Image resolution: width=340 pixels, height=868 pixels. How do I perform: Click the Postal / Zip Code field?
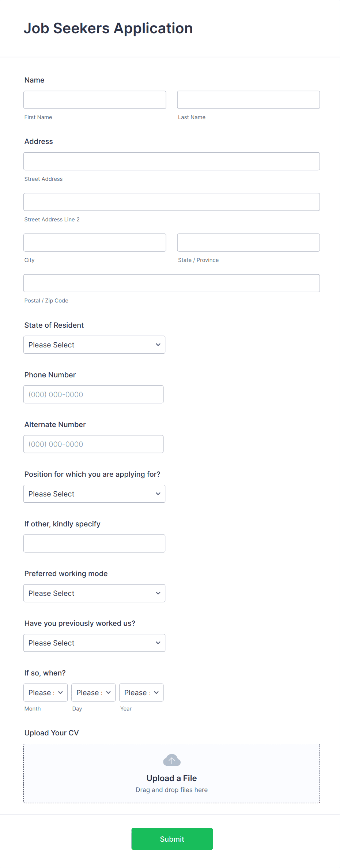[x=171, y=283]
